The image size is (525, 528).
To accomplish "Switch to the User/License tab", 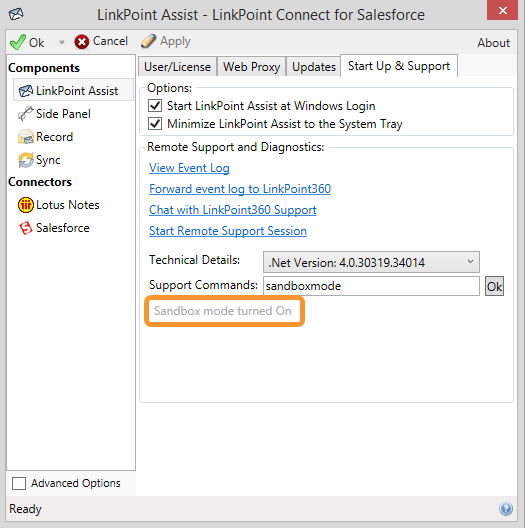I will tap(177, 67).
